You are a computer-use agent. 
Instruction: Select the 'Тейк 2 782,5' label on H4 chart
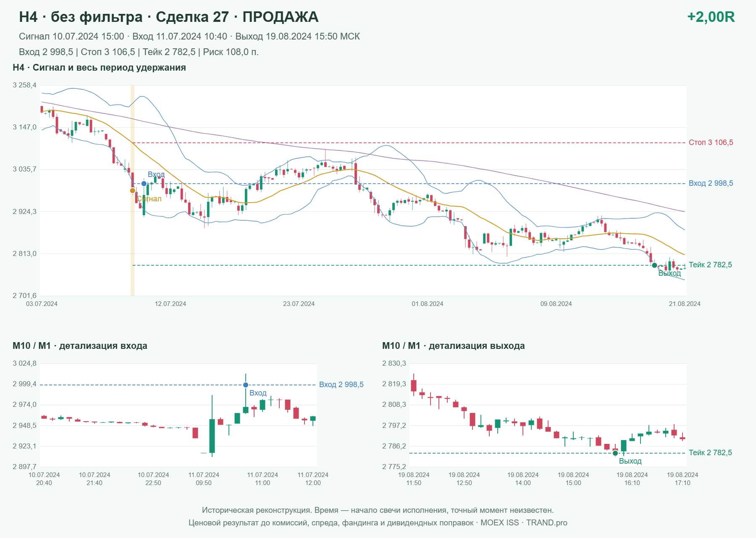click(710, 265)
